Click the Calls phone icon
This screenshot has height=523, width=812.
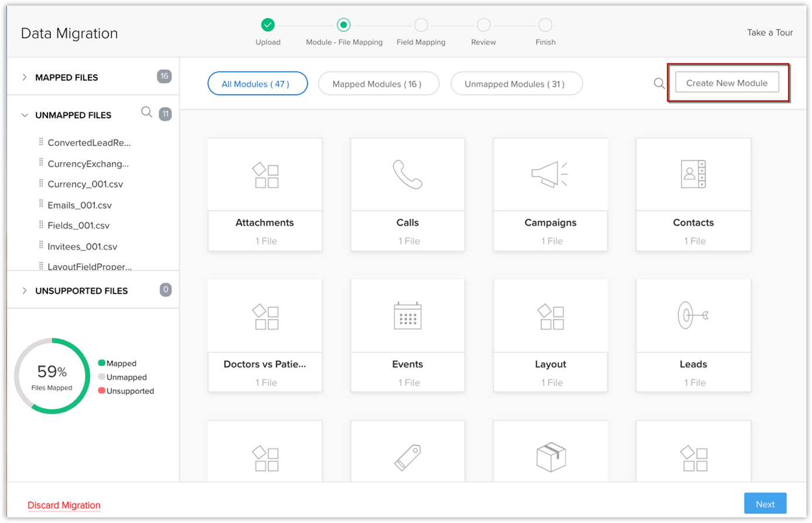coord(407,175)
